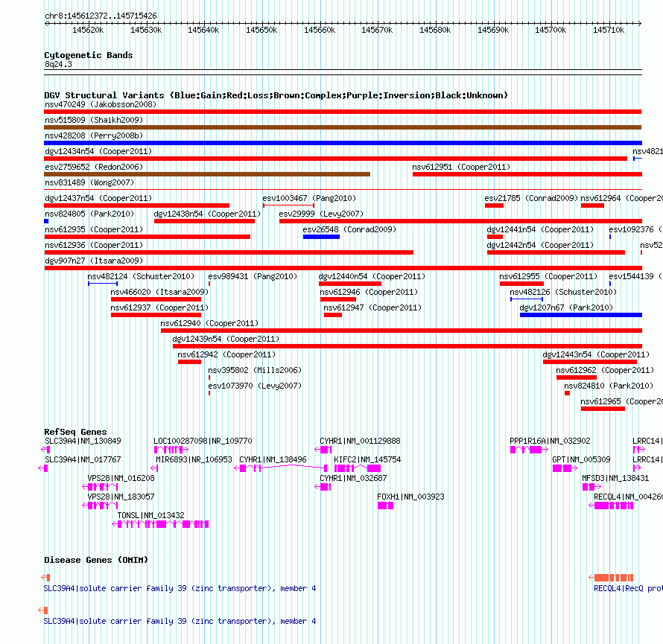Select the KIFC2|NM_145754 gene model
This screenshot has height=644, width=663.
358,468
